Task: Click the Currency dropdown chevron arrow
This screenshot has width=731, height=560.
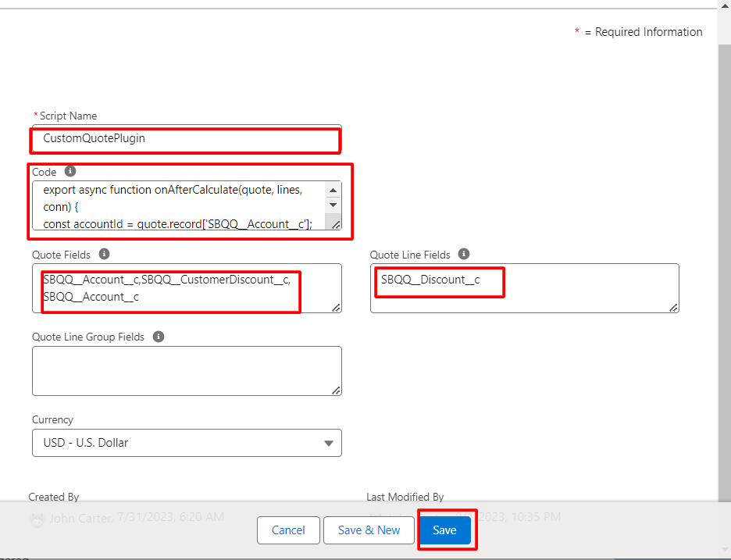Action: coord(328,443)
